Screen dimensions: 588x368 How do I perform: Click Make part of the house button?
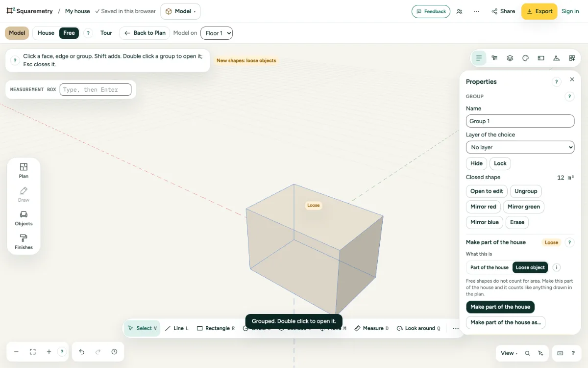500,307
